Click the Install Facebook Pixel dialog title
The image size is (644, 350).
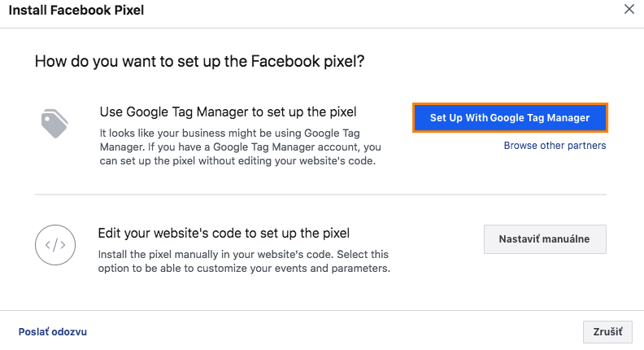click(76, 11)
